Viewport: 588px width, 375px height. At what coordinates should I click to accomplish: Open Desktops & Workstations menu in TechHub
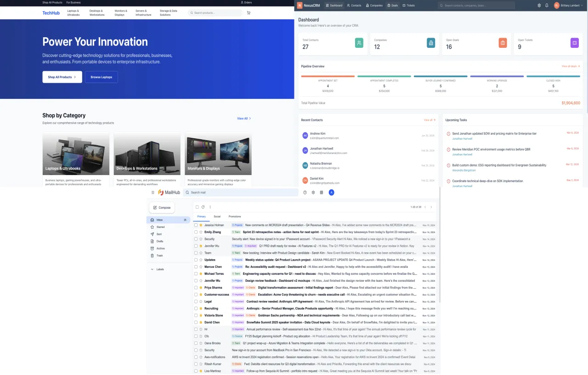point(97,13)
